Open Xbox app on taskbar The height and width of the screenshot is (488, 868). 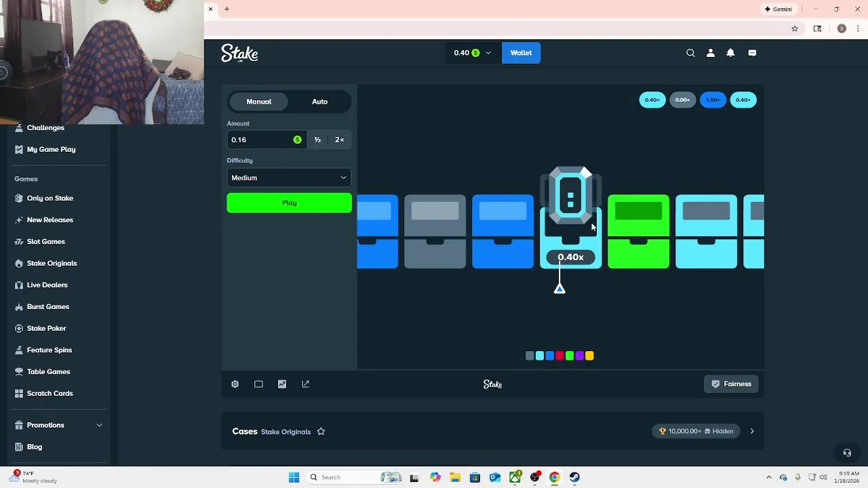point(515,477)
